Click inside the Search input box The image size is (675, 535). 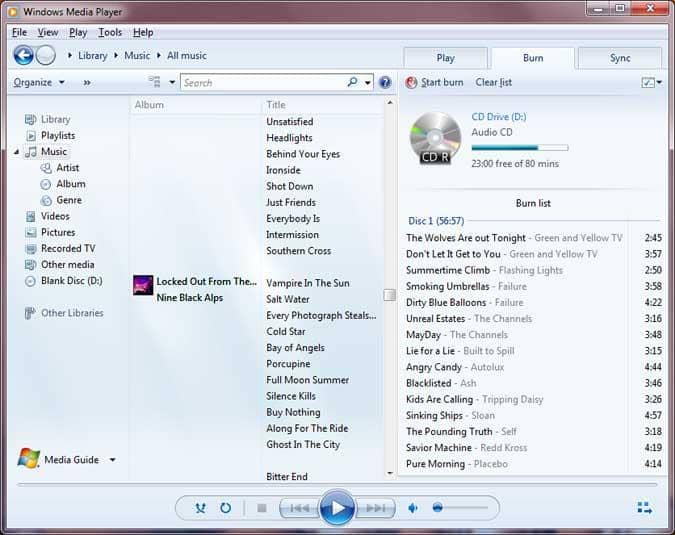tap(263, 82)
